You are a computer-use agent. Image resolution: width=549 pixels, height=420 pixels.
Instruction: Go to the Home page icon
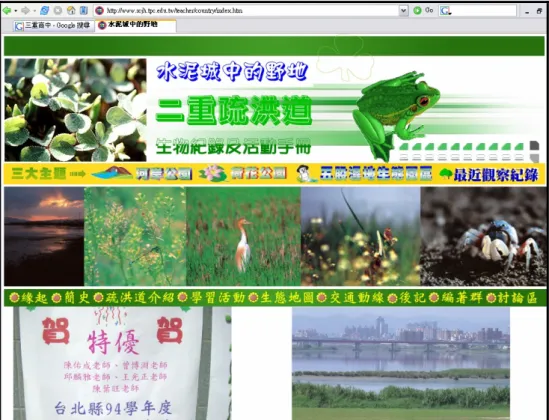[71, 10]
